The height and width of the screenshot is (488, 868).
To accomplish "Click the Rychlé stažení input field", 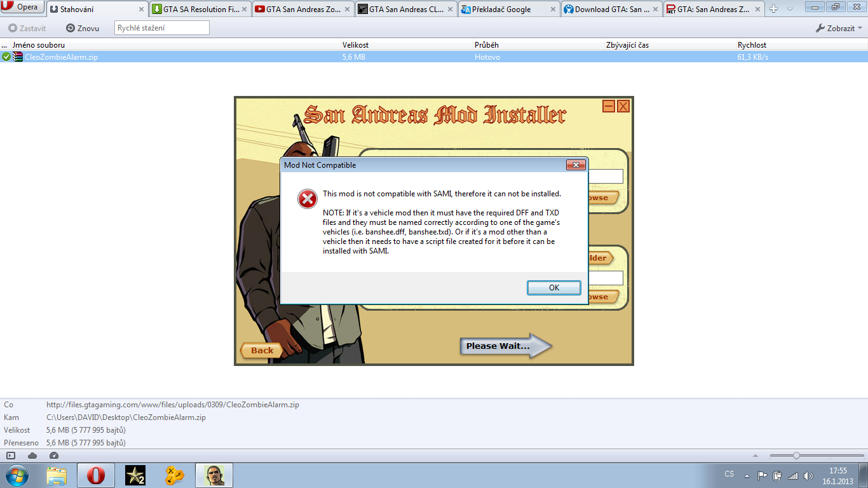I will coord(161,28).
